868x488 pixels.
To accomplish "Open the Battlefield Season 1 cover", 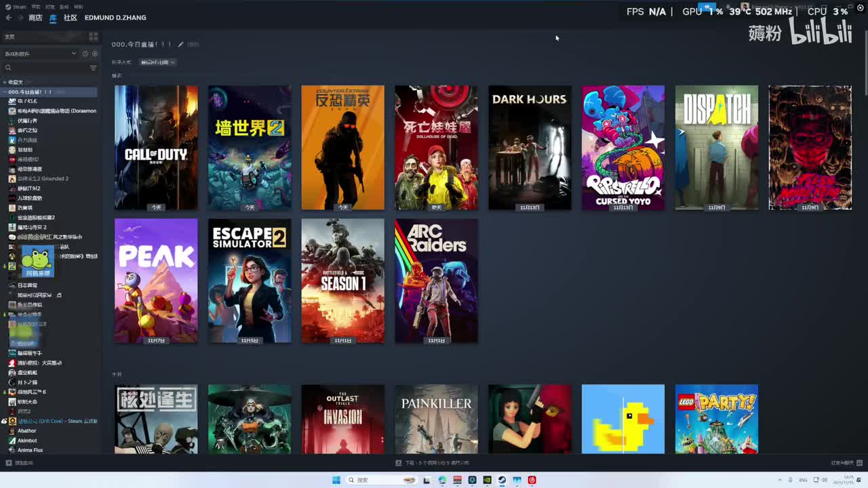I will [x=342, y=281].
